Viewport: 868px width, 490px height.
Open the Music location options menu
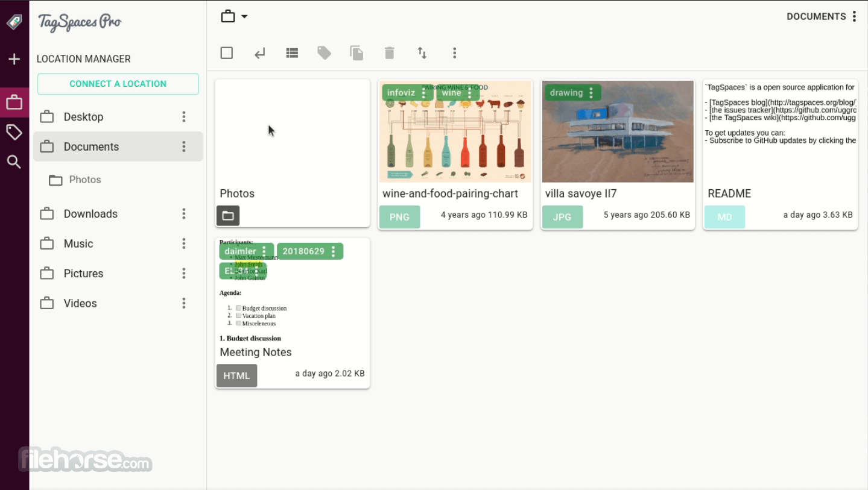pyautogui.click(x=184, y=243)
